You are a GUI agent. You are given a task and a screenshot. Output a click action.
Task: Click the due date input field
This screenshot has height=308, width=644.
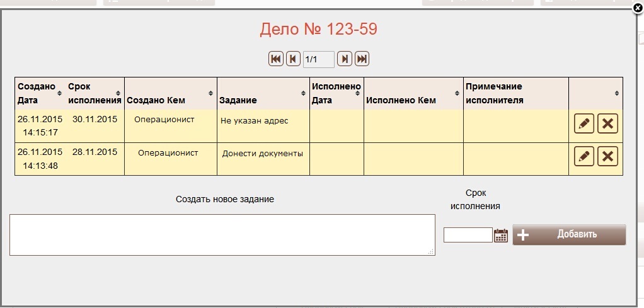coord(468,235)
